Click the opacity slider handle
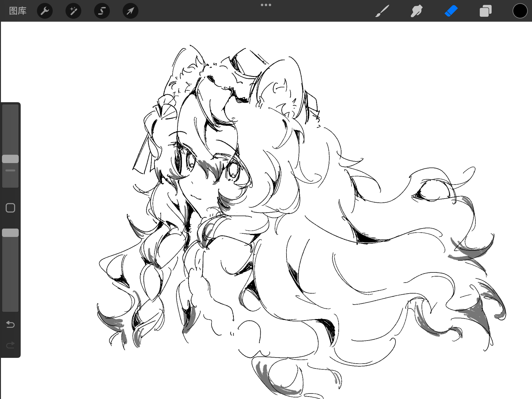The height and width of the screenshot is (399, 532). tap(10, 233)
